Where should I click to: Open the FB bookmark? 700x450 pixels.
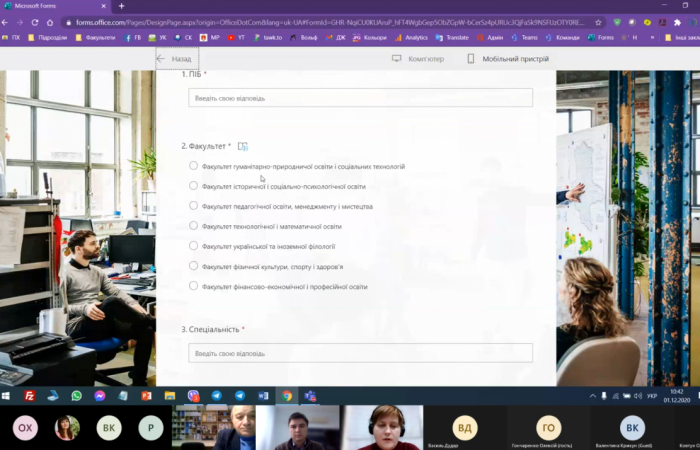(133, 38)
